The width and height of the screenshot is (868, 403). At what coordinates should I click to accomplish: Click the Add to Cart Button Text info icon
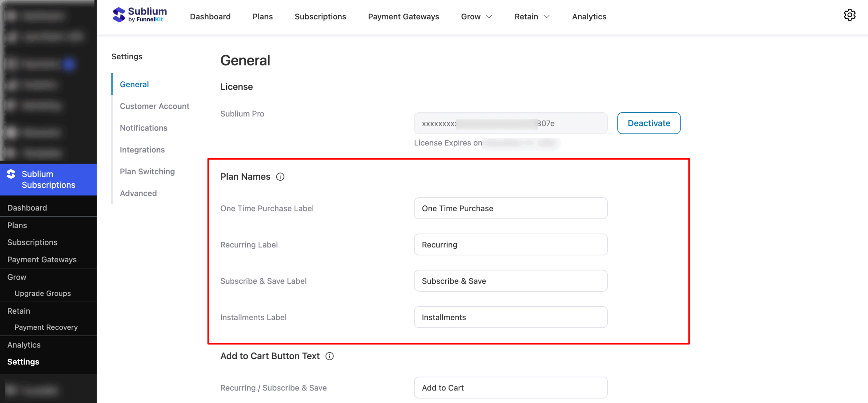tap(329, 356)
